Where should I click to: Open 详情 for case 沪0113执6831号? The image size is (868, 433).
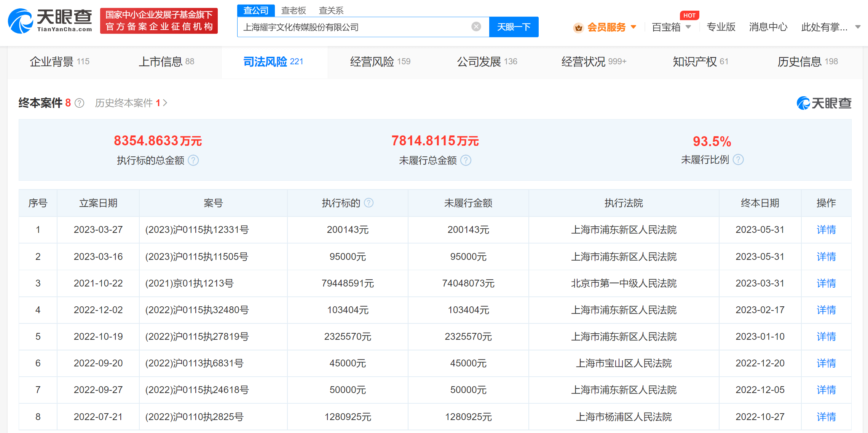pyautogui.click(x=826, y=363)
